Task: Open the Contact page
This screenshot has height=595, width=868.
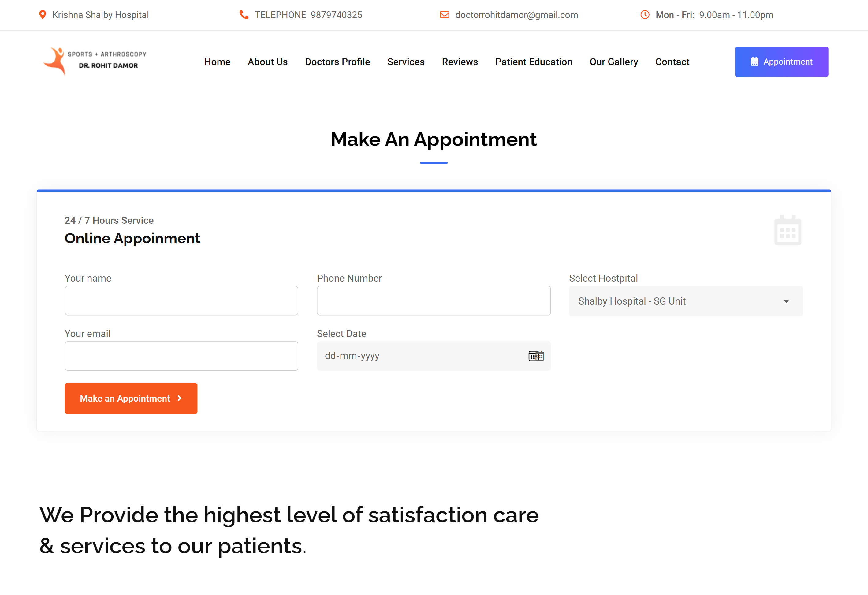Action: (x=672, y=62)
